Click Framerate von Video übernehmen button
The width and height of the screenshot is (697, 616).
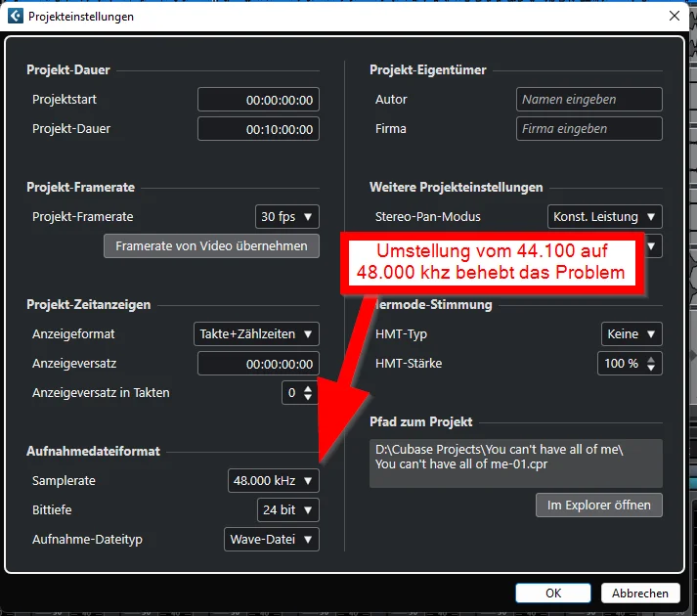211,246
